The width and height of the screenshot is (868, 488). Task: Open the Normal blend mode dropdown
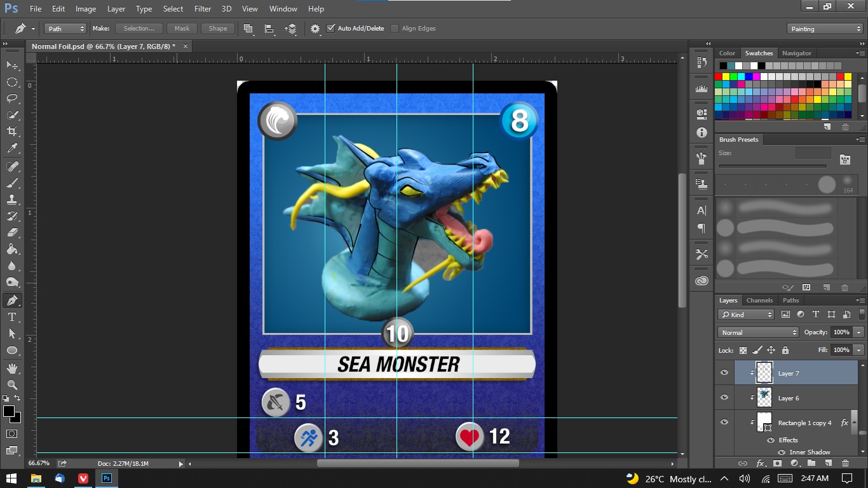point(758,332)
